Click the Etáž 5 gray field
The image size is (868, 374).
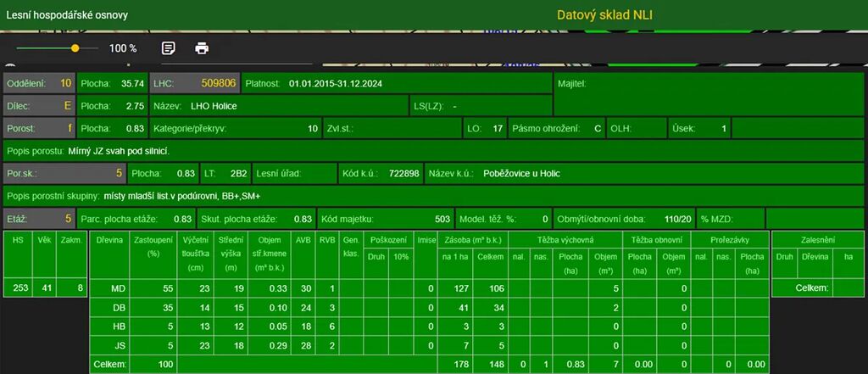click(39, 218)
